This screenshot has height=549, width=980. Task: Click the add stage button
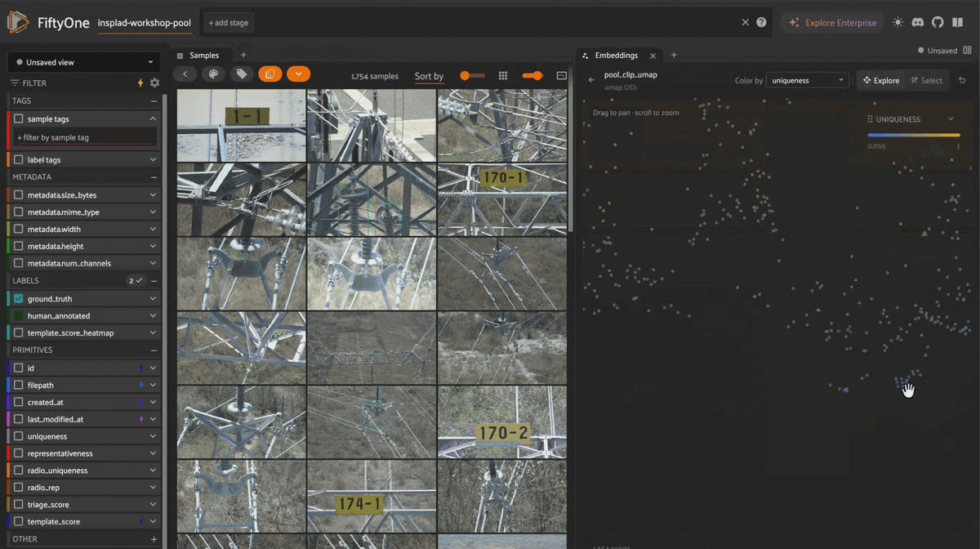pos(229,23)
